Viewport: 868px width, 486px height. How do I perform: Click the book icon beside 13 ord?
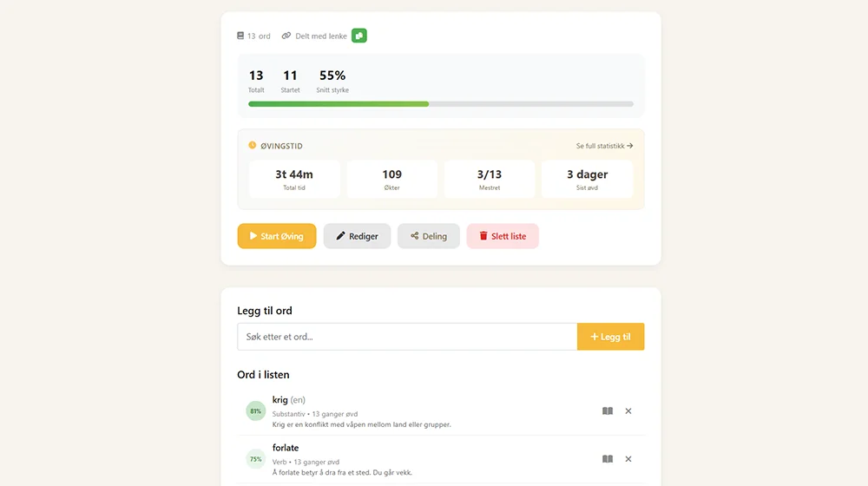pos(240,36)
